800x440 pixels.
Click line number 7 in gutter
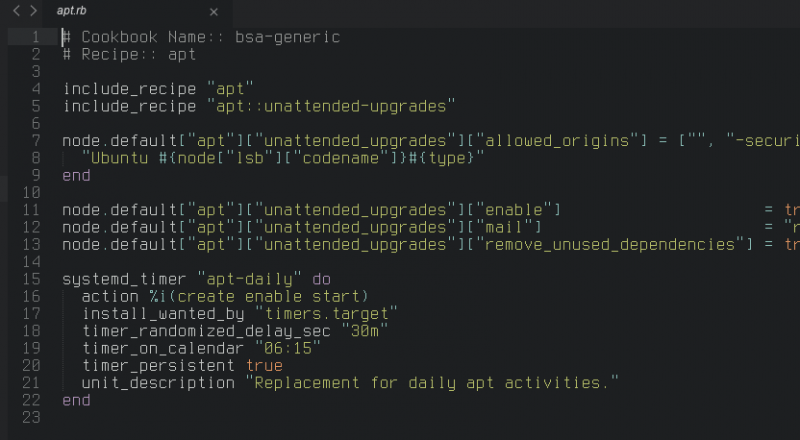pyautogui.click(x=36, y=140)
